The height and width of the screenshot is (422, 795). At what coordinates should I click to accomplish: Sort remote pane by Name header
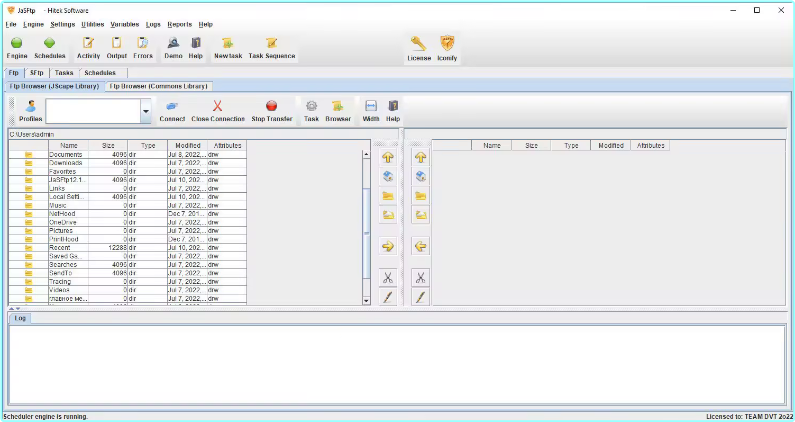pos(492,146)
